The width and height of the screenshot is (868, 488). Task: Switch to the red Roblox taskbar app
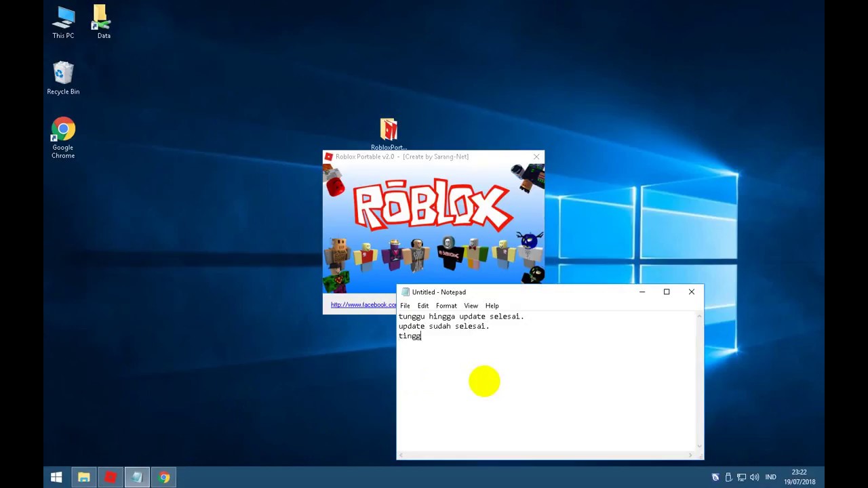tap(110, 477)
